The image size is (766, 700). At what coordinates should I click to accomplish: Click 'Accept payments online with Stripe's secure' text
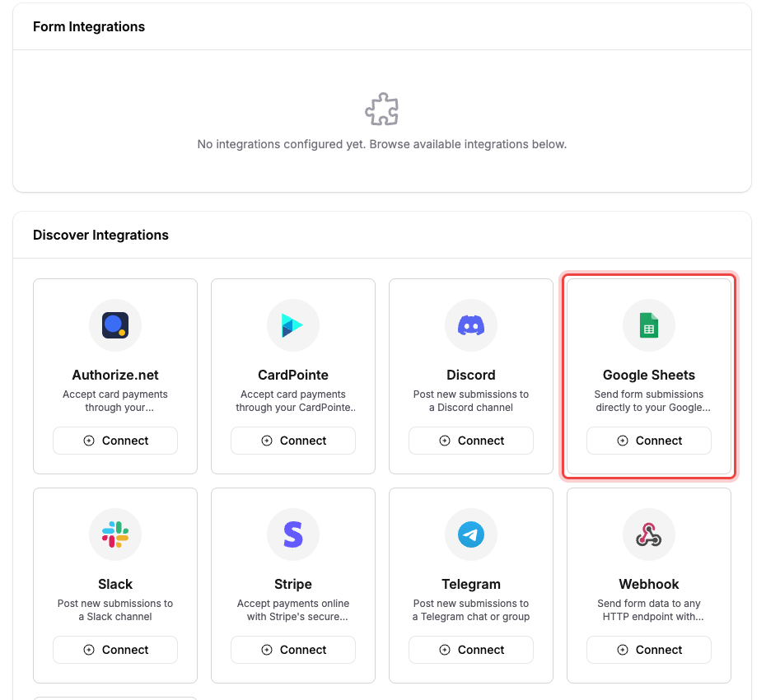tap(293, 609)
